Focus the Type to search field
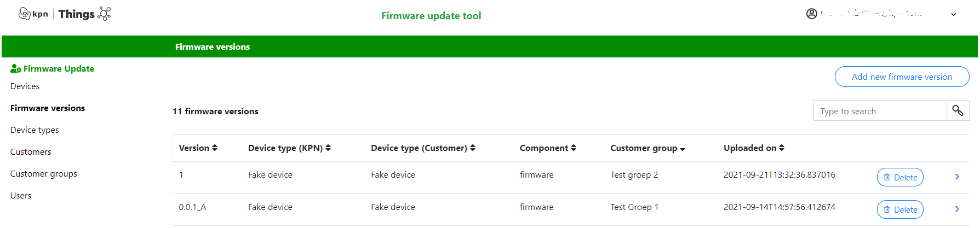Viewport: 980px width, 228px height. 880,110
